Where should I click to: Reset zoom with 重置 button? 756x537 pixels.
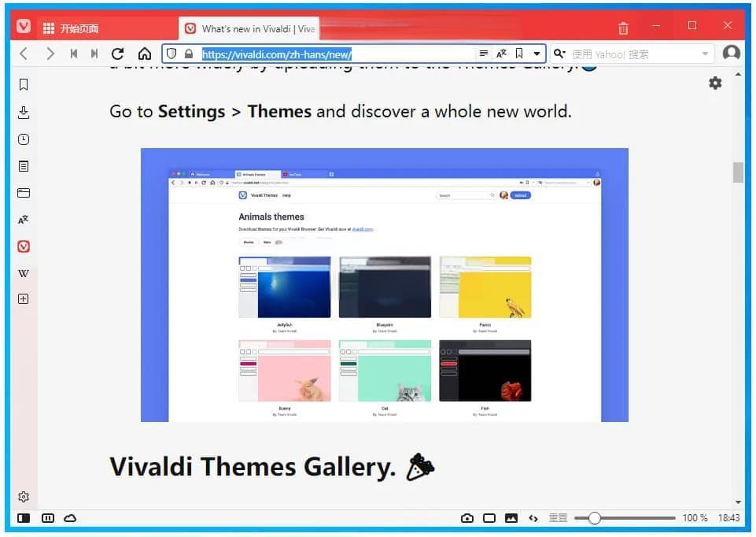pos(558,517)
